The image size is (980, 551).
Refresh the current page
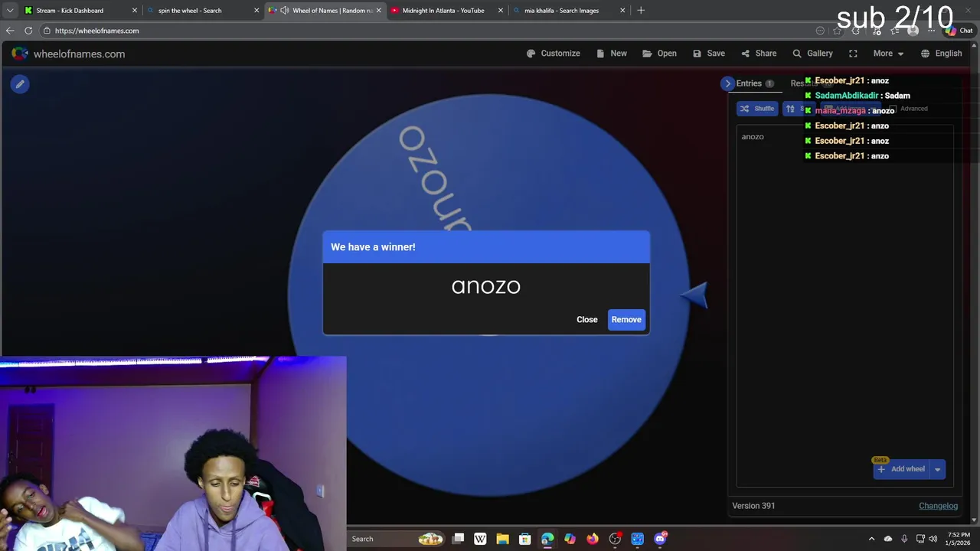click(28, 31)
